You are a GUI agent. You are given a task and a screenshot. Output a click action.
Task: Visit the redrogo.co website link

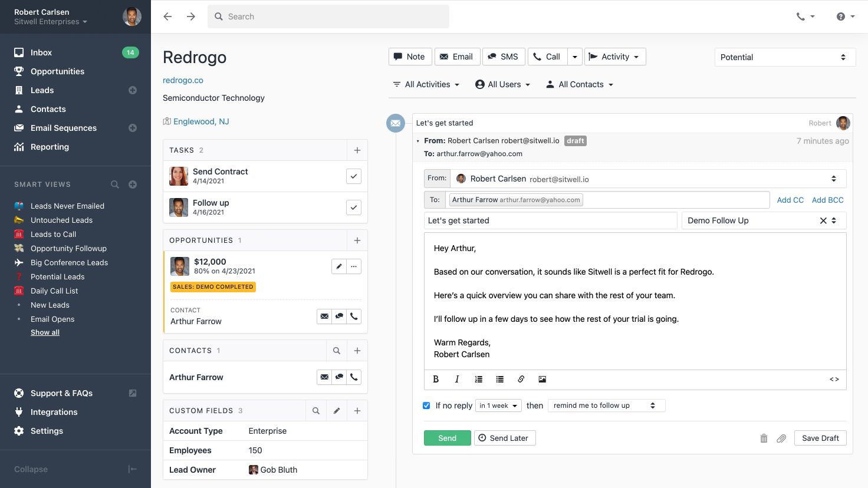click(x=183, y=80)
